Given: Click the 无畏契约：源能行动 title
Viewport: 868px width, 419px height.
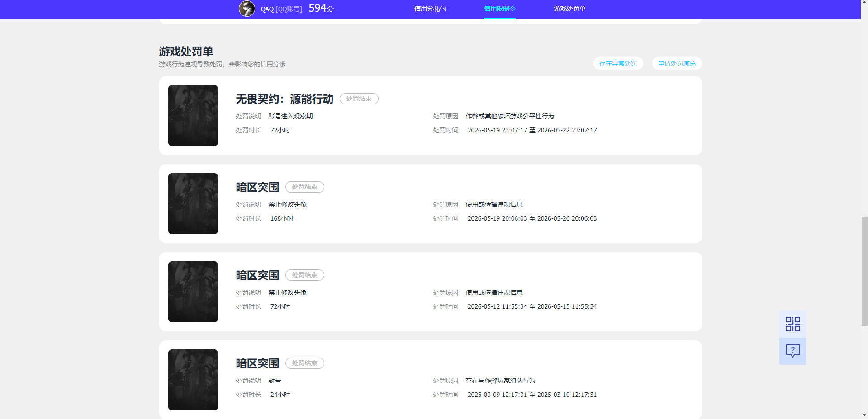Looking at the screenshot, I should 285,99.
